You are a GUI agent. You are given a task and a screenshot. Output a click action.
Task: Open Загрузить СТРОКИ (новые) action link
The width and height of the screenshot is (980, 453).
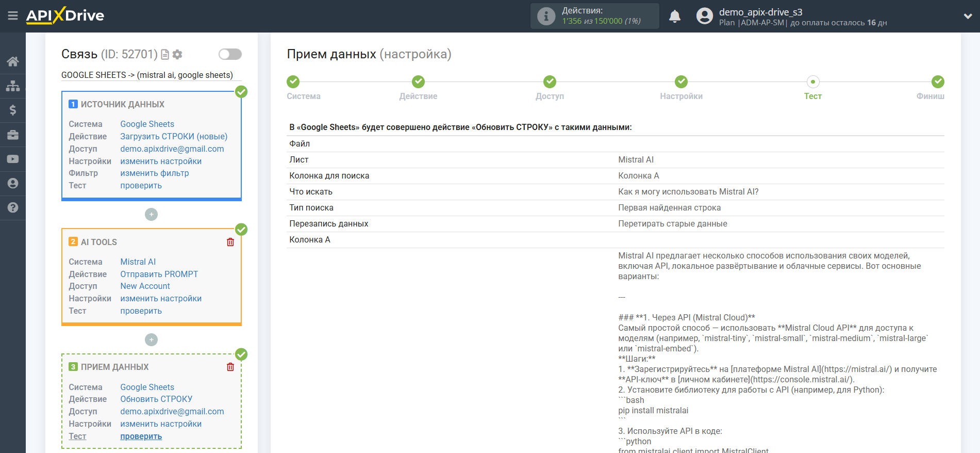click(174, 136)
